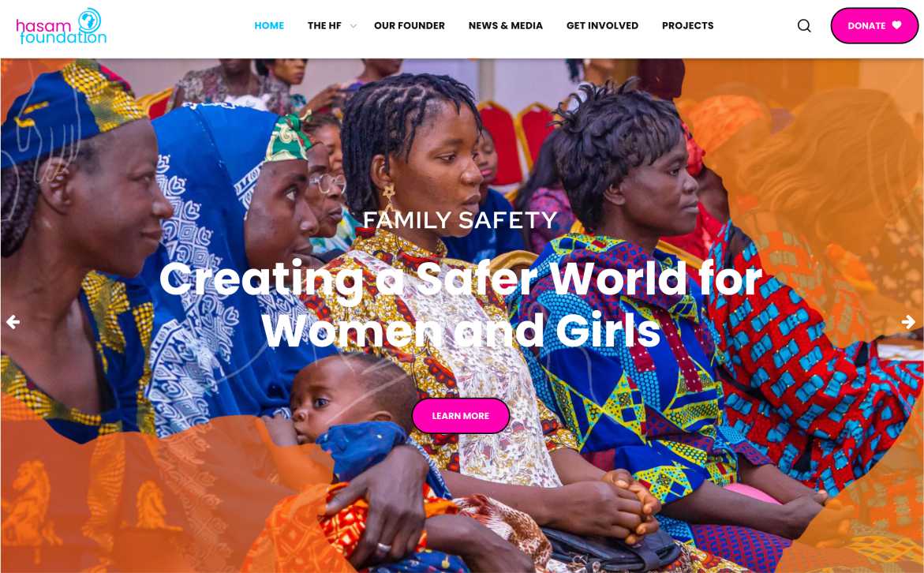Click the LEARN MORE button

[461, 416]
